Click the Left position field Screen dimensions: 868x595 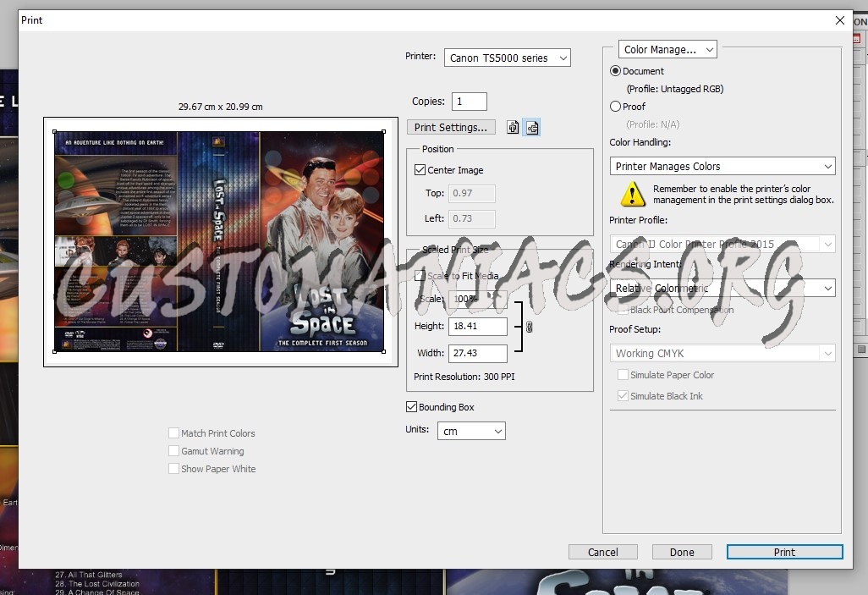pos(471,218)
